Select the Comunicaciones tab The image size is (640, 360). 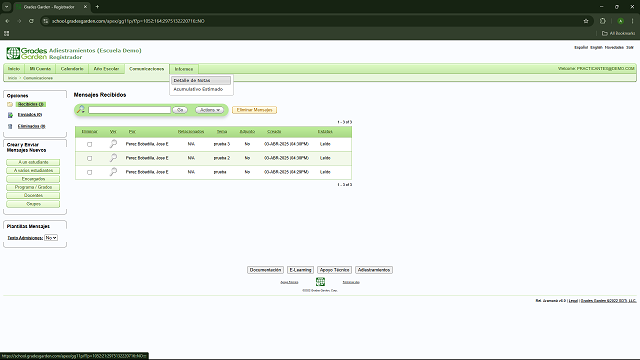tap(147, 69)
